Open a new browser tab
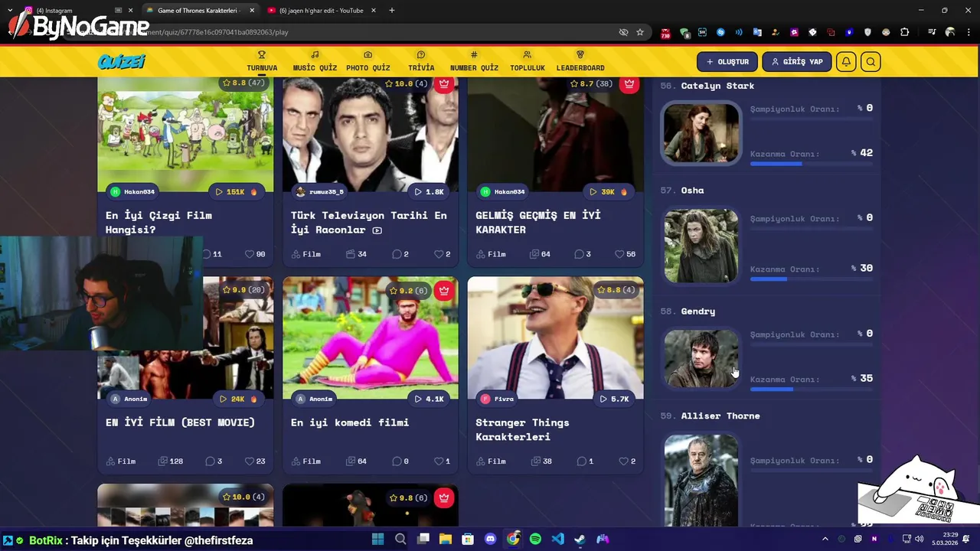This screenshot has height=551, width=980. coord(392,11)
